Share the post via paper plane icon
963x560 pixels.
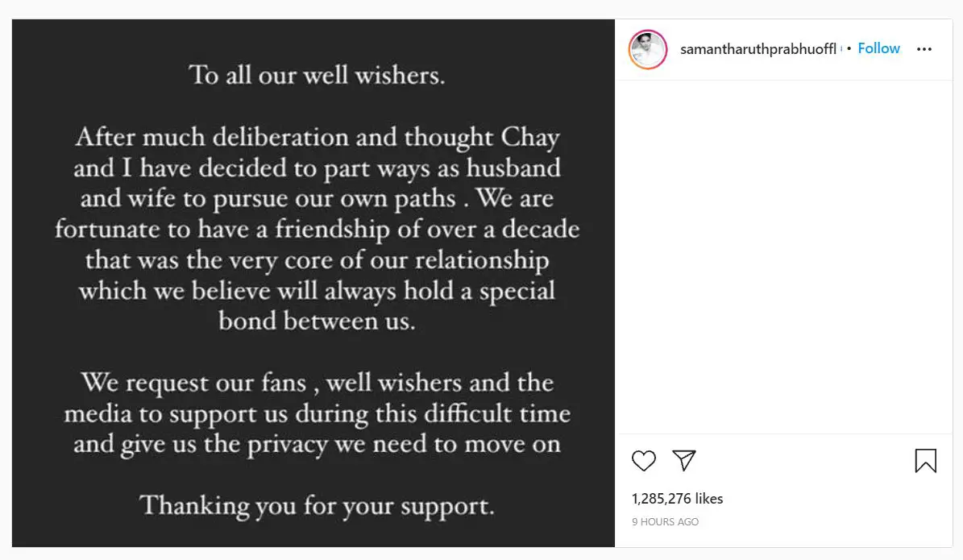coord(683,460)
